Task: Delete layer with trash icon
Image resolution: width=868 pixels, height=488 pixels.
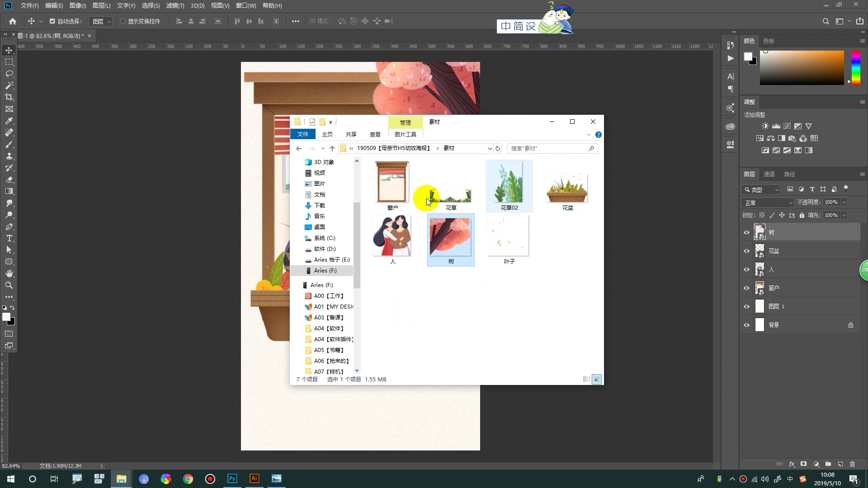Action: pos(852,464)
